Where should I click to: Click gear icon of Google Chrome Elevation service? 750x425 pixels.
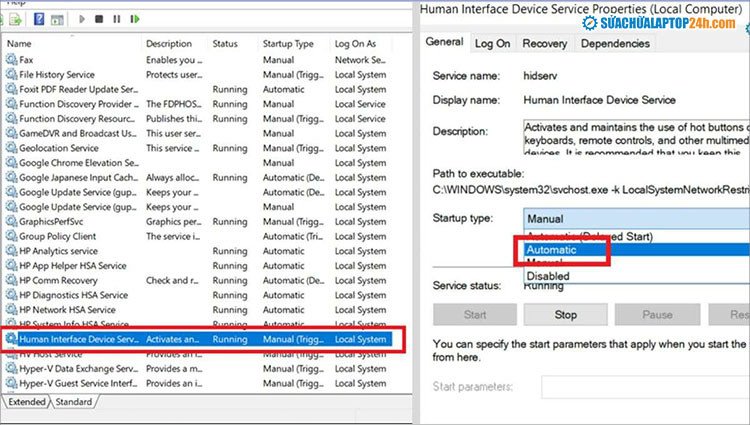pyautogui.click(x=11, y=163)
